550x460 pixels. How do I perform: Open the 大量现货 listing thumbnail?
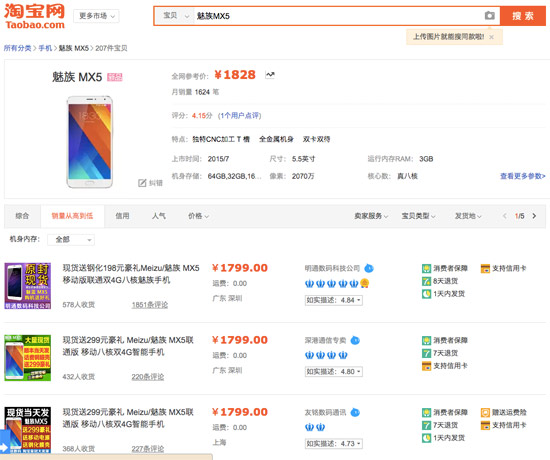(x=27, y=358)
